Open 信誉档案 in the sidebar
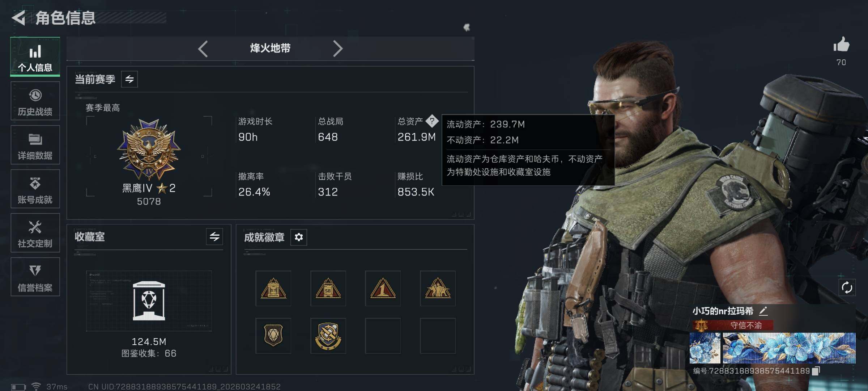The width and height of the screenshot is (868, 391). 35,277
